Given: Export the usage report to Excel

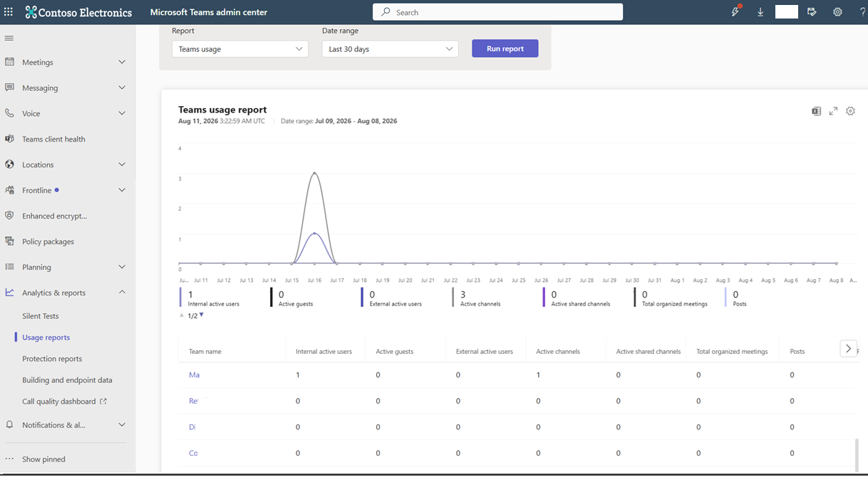Looking at the screenshot, I should [816, 111].
